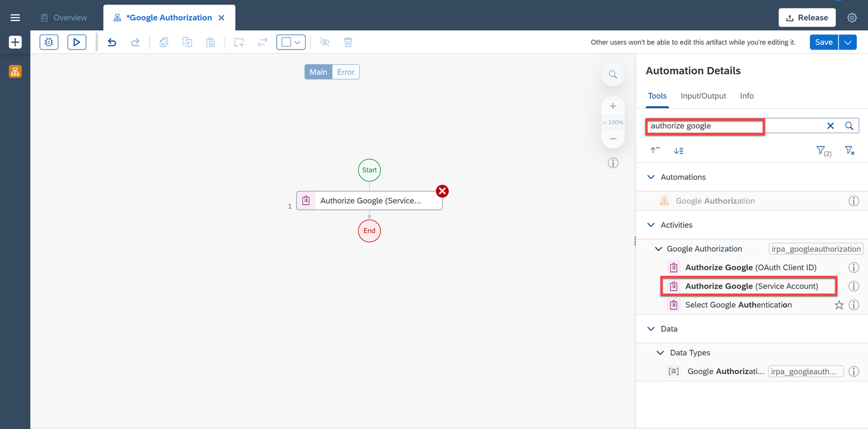Click the search magnifier in Tools panel

tap(849, 126)
